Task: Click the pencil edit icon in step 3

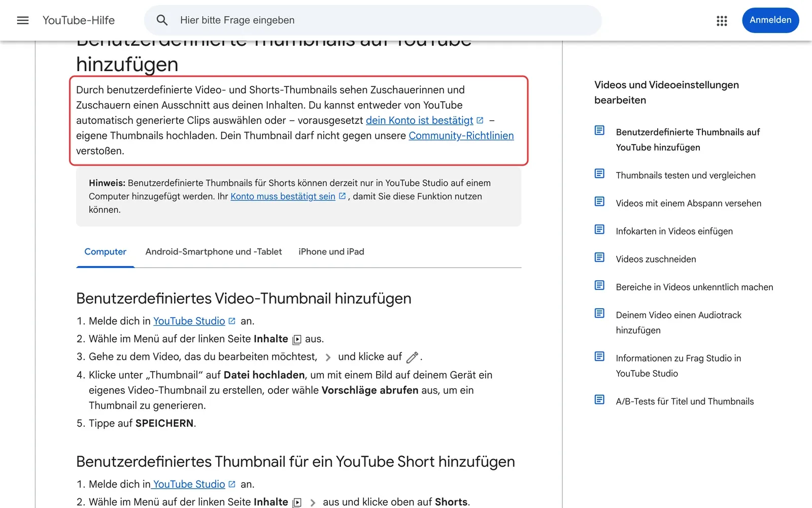Action: (x=412, y=357)
